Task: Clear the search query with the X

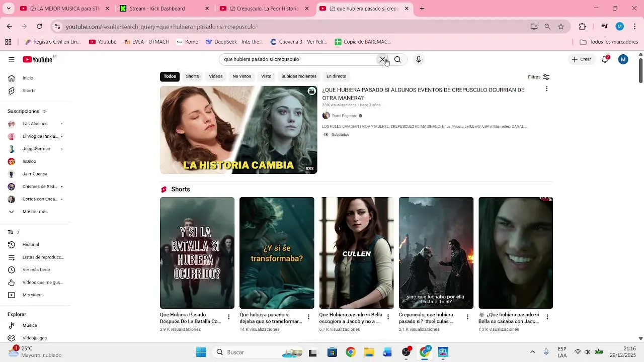Action: tap(382, 59)
